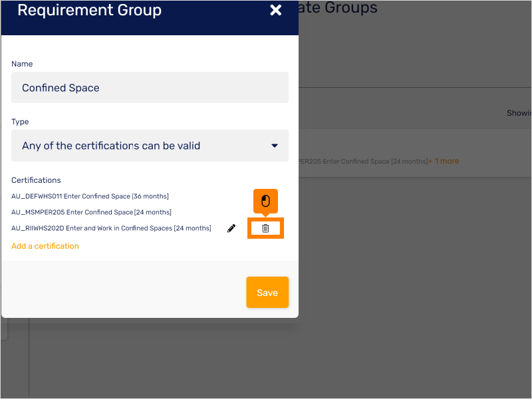Select AU_MSMPER205 Enter Confined Space [24 months]
The image size is (532, 399).
[90, 212]
